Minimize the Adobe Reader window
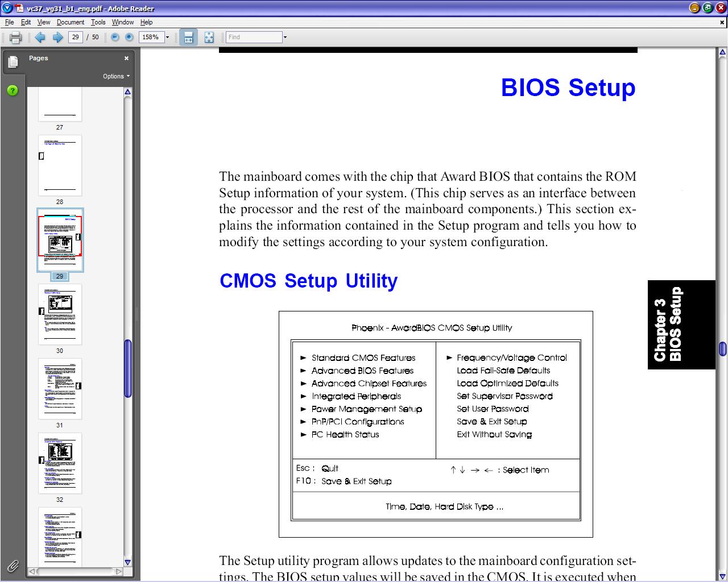 click(x=694, y=8)
